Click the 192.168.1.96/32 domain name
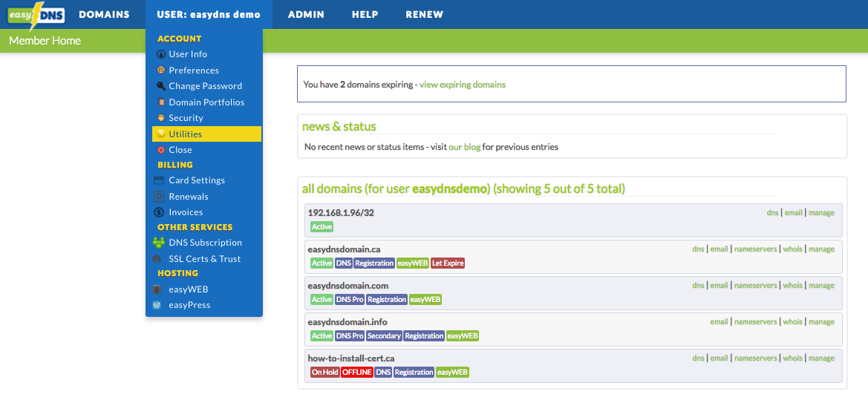 pos(341,212)
